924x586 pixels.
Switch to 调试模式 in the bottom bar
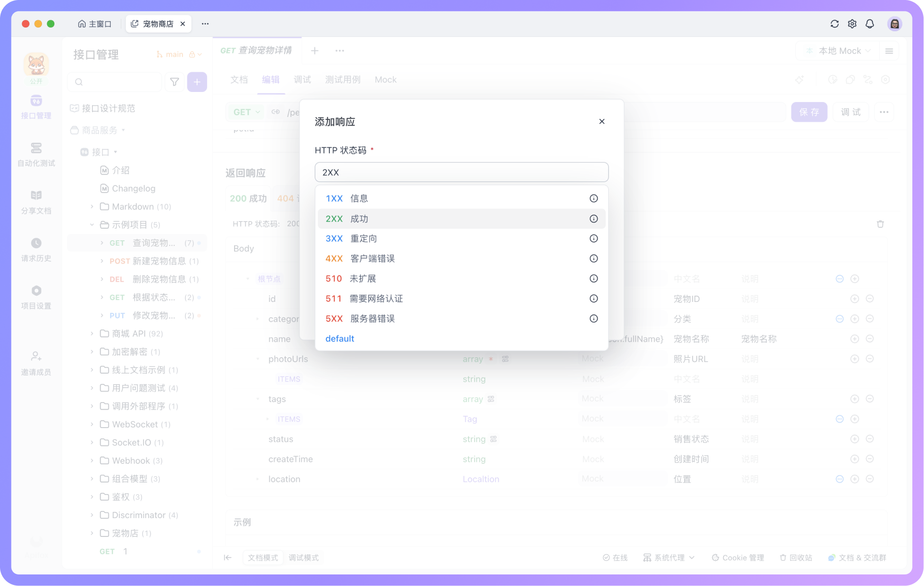(x=303, y=558)
